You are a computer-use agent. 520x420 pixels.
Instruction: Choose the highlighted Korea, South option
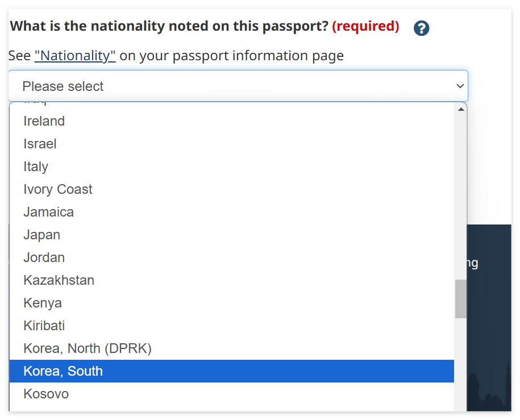(63, 371)
